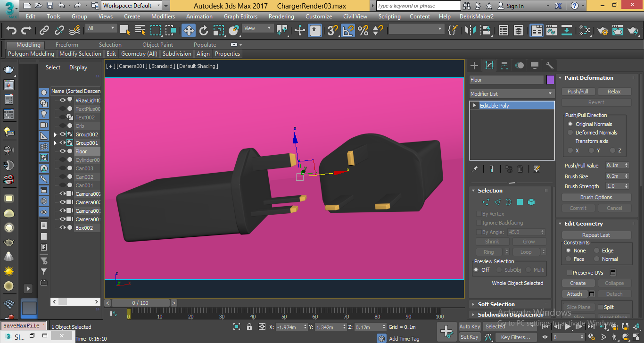Click the Pin Stack icon
644x343 pixels.
coord(475,169)
